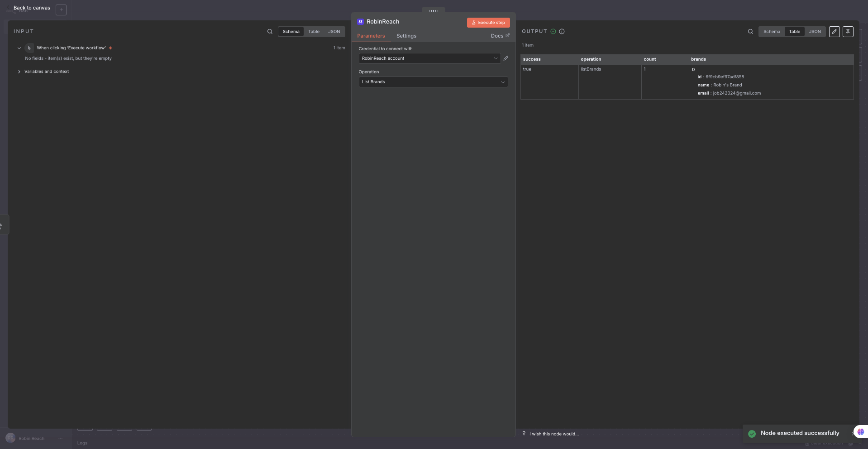Click the RobinReach node icon

point(361,22)
